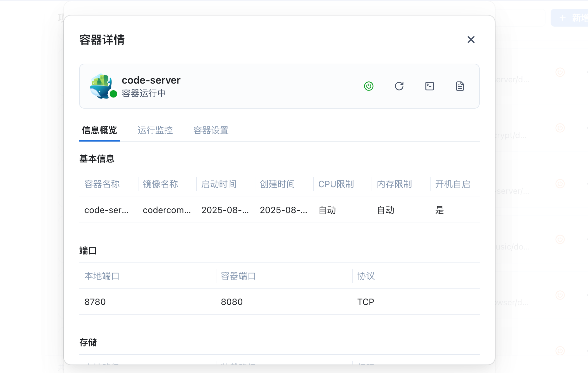This screenshot has width=588, height=373.
Task: Click the 创建时间 value cell
Action: (x=283, y=210)
